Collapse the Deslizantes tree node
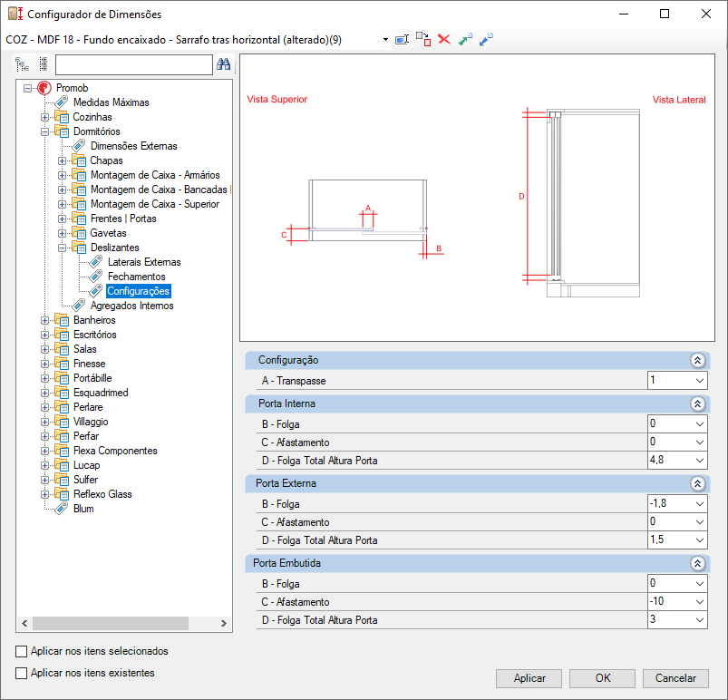This screenshot has width=728, height=700. (62, 248)
